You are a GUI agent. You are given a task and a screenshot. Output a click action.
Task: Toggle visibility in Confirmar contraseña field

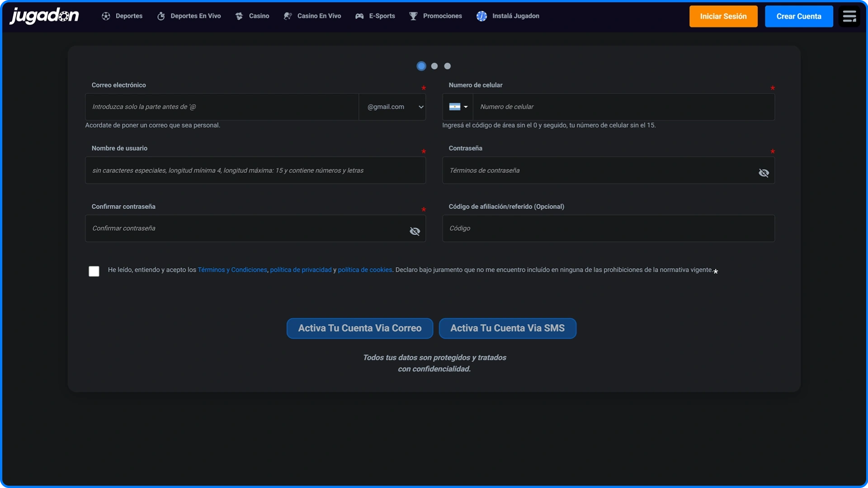(415, 231)
